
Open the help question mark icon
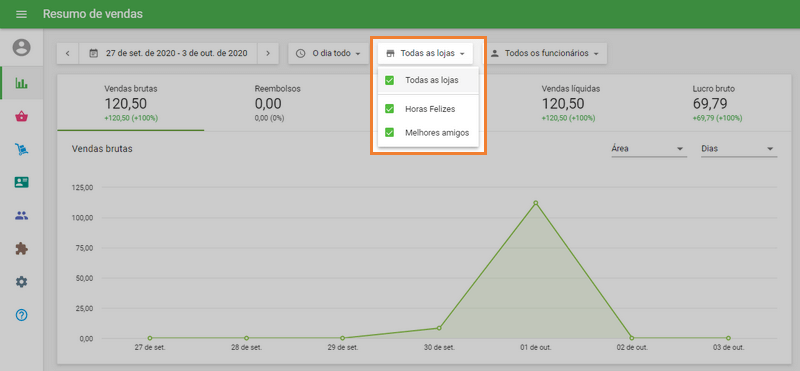pos(21,315)
